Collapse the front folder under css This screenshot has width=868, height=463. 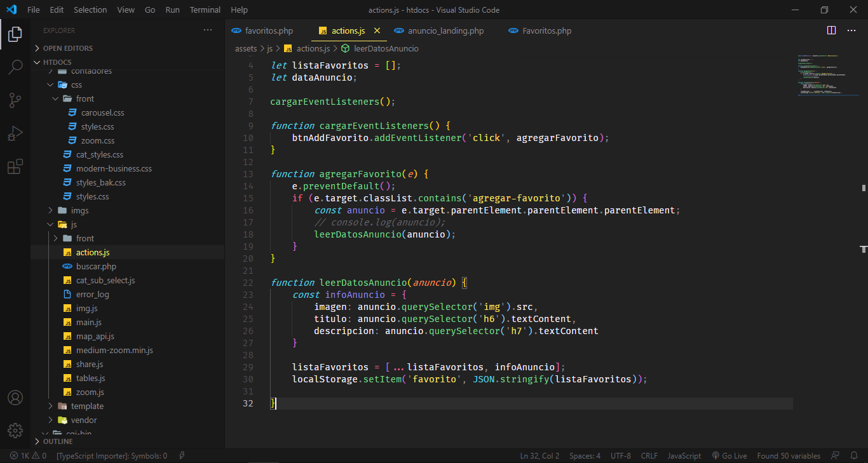pos(85,98)
